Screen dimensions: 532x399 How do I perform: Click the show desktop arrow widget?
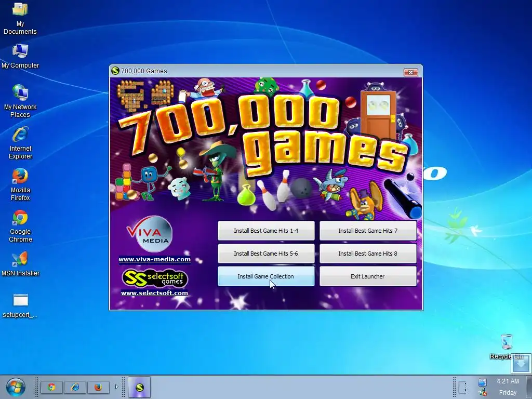tap(521, 363)
